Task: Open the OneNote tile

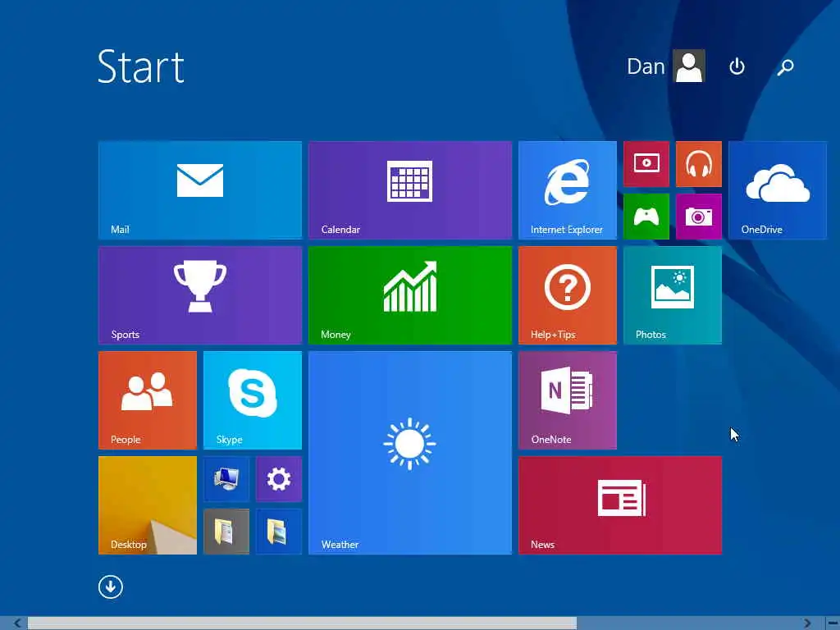Action: (x=568, y=400)
